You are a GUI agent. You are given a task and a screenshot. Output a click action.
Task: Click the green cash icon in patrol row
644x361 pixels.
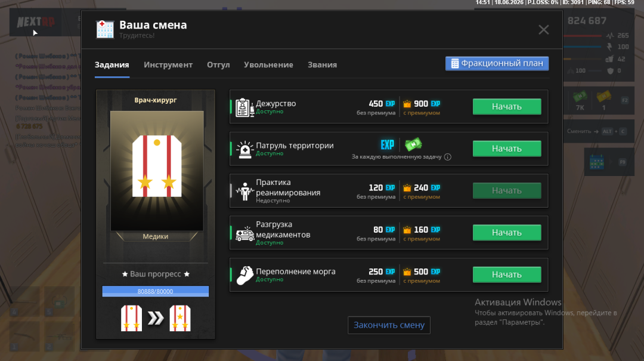[x=413, y=144]
